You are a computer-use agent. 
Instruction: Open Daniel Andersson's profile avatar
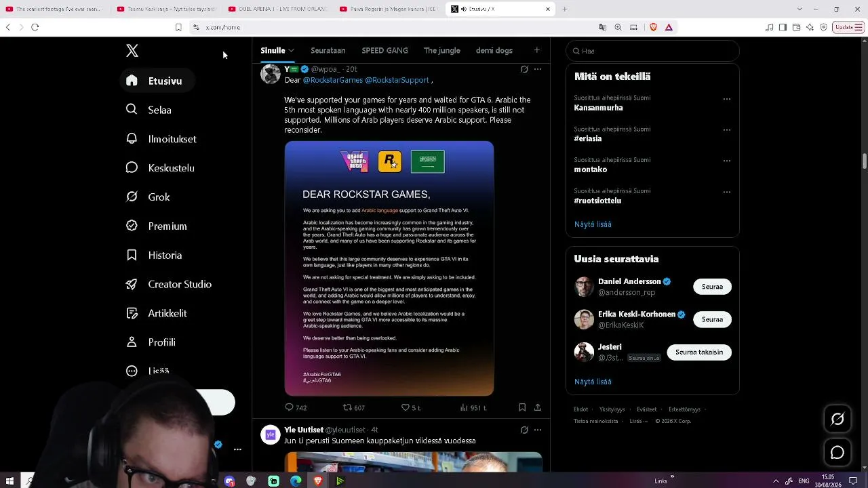pos(584,287)
